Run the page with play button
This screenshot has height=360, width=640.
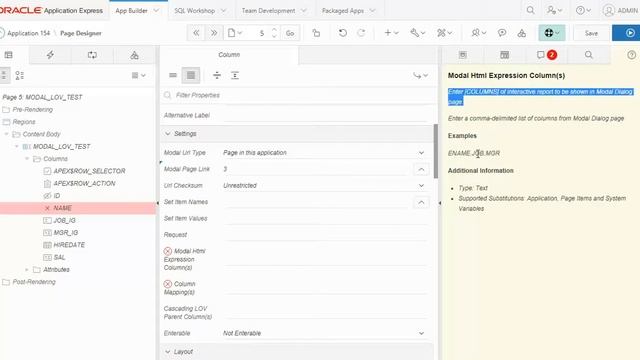point(627,33)
